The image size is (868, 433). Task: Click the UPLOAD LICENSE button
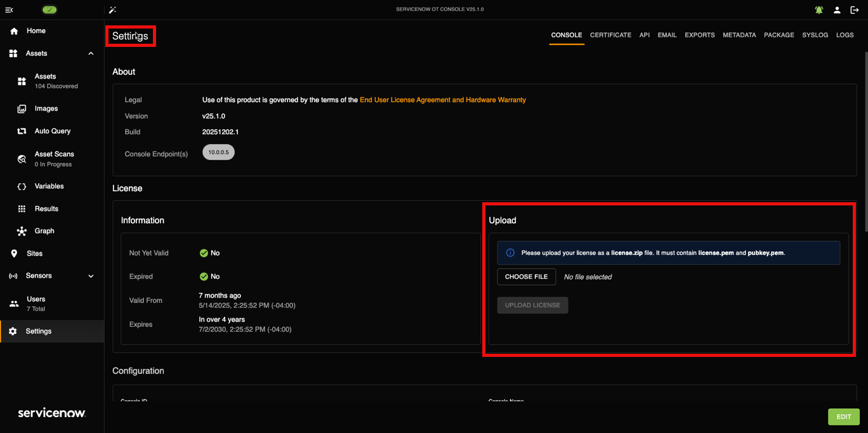(532, 306)
